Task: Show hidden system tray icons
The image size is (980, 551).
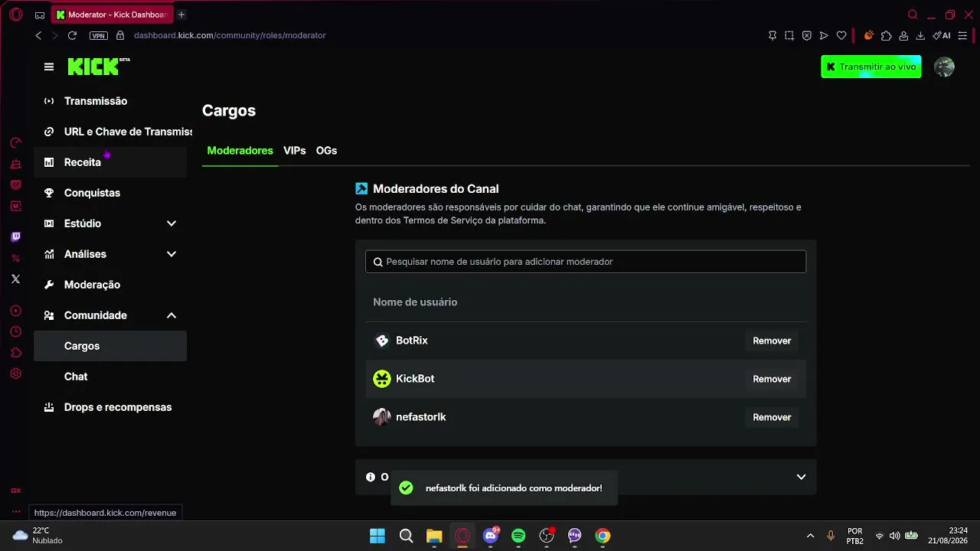Action: (810, 536)
